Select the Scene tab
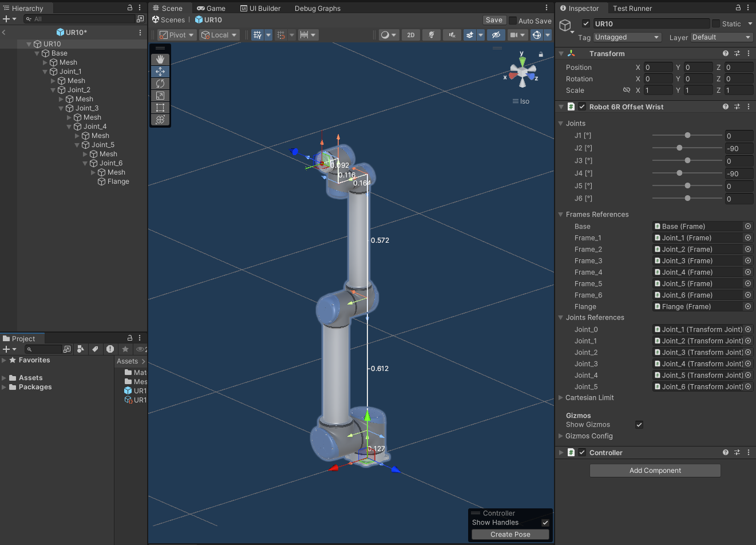 click(x=167, y=8)
